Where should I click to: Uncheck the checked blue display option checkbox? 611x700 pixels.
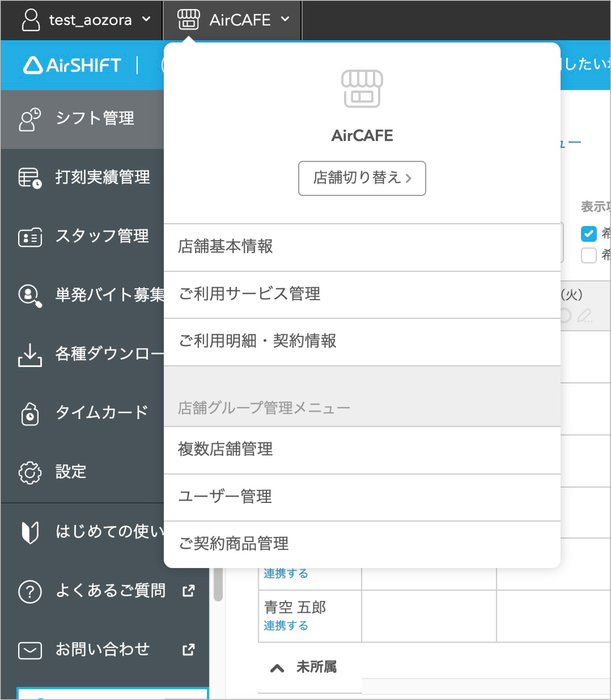[x=589, y=234]
